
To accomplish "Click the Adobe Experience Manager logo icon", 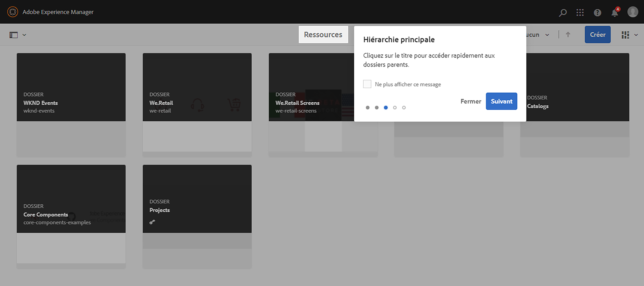I will pyautogui.click(x=12, y=12).
